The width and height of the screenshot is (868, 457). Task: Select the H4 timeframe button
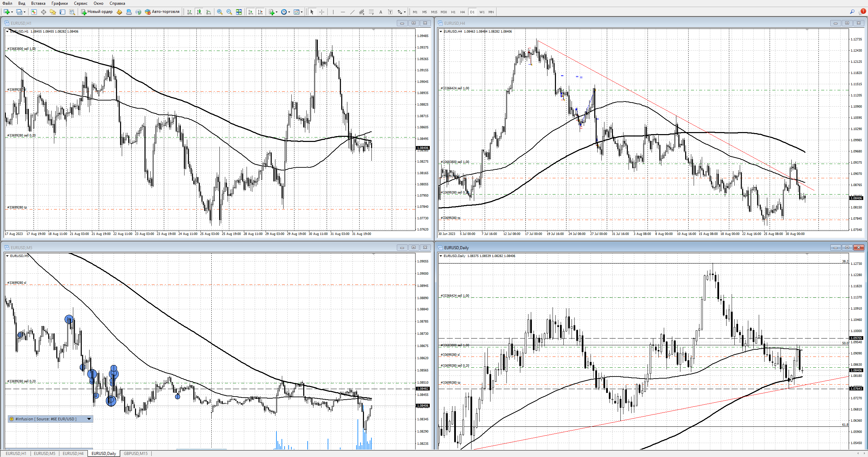click(462, 12)
